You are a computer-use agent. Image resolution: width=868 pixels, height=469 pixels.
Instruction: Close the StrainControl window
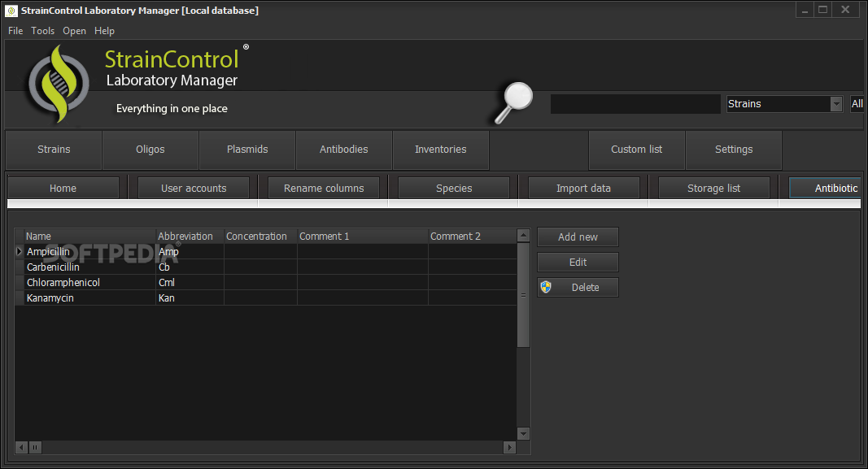click(x=845, y=10)
